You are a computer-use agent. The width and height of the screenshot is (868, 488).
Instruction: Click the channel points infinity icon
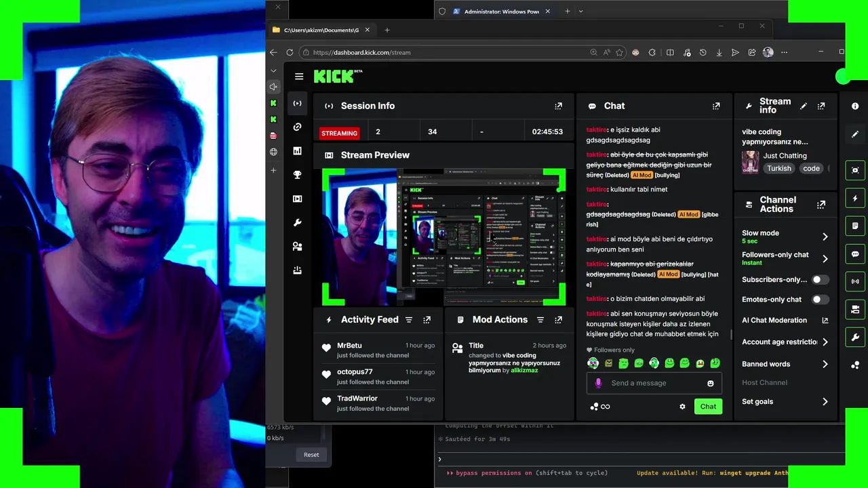point(600,407)
